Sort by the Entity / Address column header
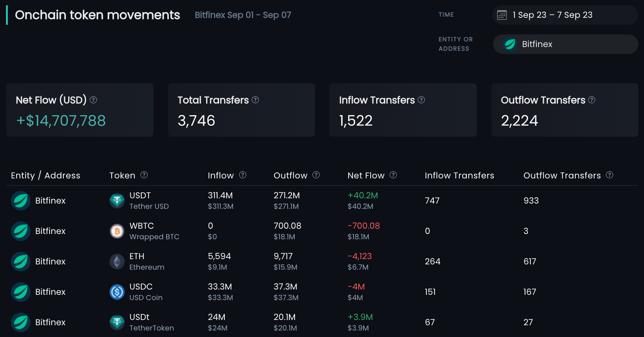Screen dimensions: 644x337 tap(45, 176)
